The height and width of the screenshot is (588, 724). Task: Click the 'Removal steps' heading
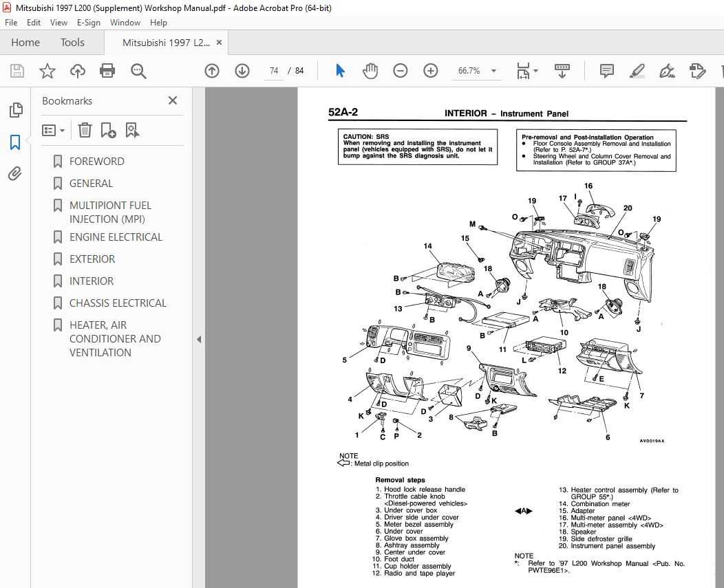(x=400, y=480)
